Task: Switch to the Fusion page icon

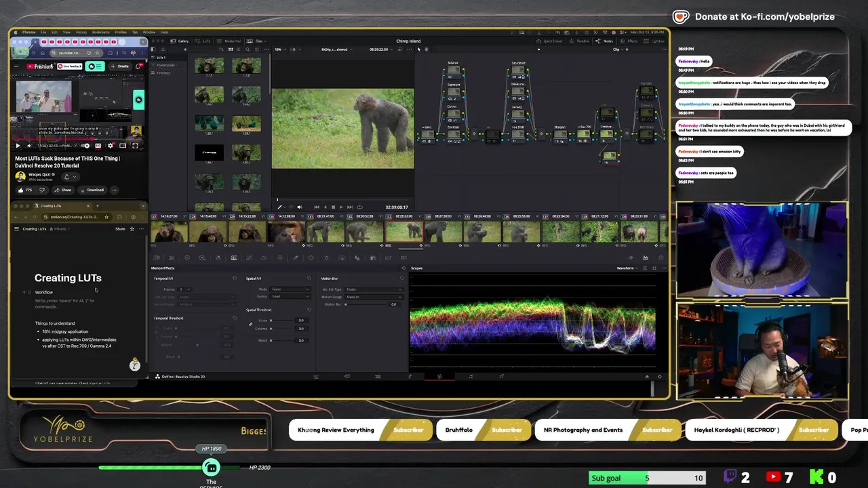Action: pyautogui.click(x=410, y=376)
